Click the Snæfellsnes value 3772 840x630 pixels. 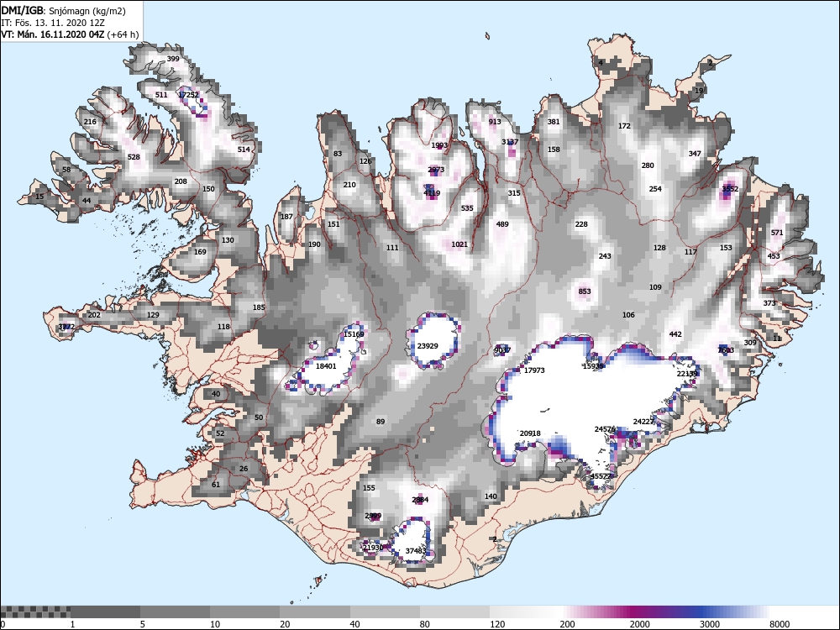pyautogui.click(x=66, y=327)
